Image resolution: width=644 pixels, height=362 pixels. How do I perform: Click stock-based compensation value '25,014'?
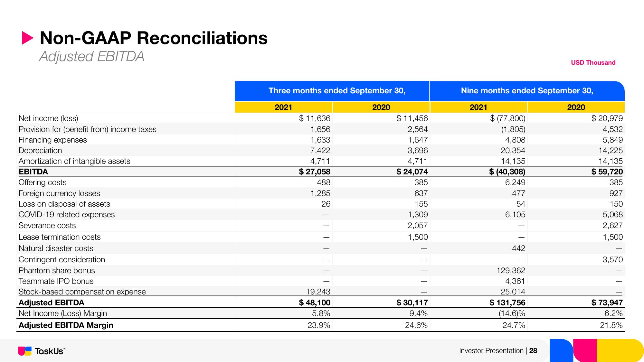click(x=513, y=292)
